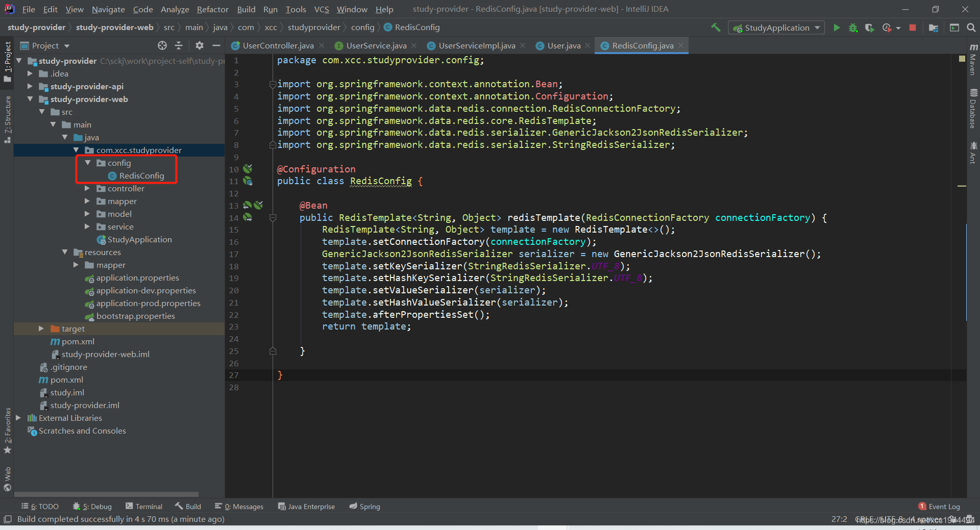Open Project Structure icon in toolbar
Image resolution: width=980 pixels, height=530 pixels.
coord(934,28)
